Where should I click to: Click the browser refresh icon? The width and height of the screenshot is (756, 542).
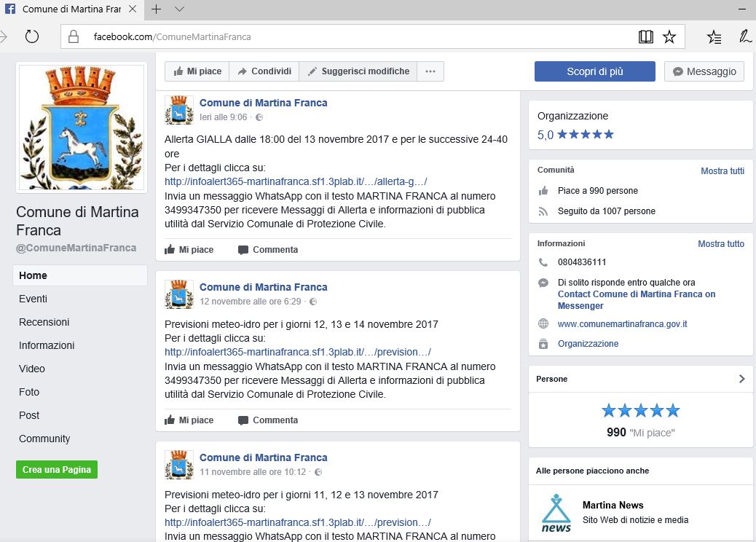(x=32, y=36)
